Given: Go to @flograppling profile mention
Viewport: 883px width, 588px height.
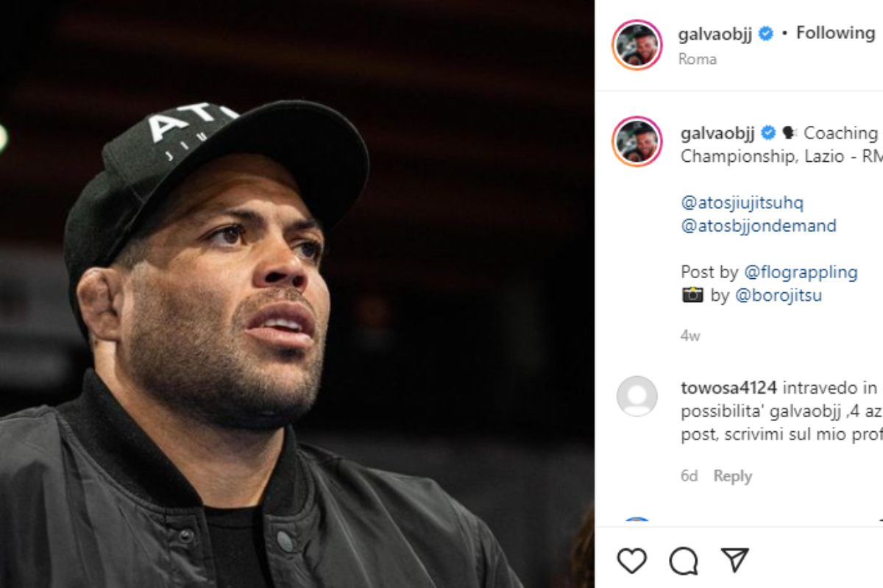Looking at the screenshot, I should 801,272.
